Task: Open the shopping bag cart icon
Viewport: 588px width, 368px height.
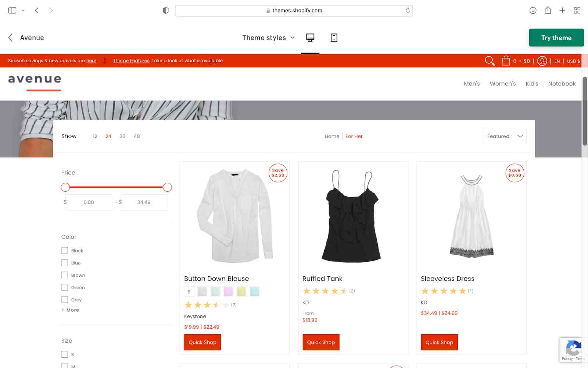Action: tap(506, 61)
